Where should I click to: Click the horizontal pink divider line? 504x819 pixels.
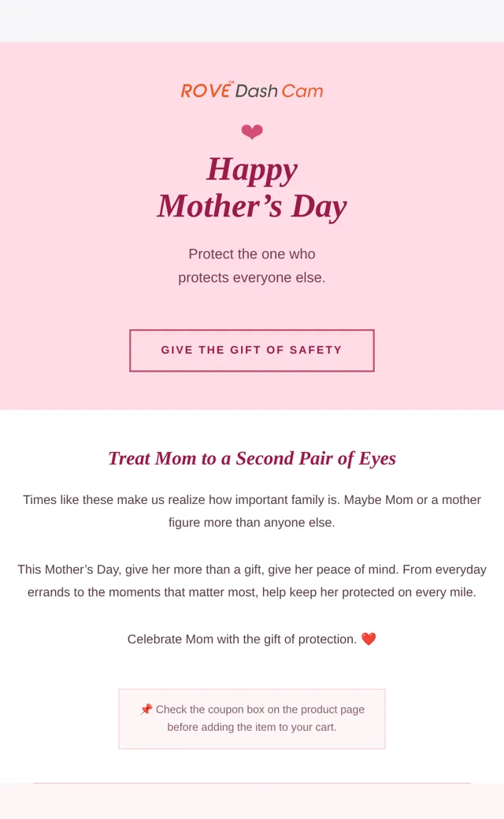(252, 783)
